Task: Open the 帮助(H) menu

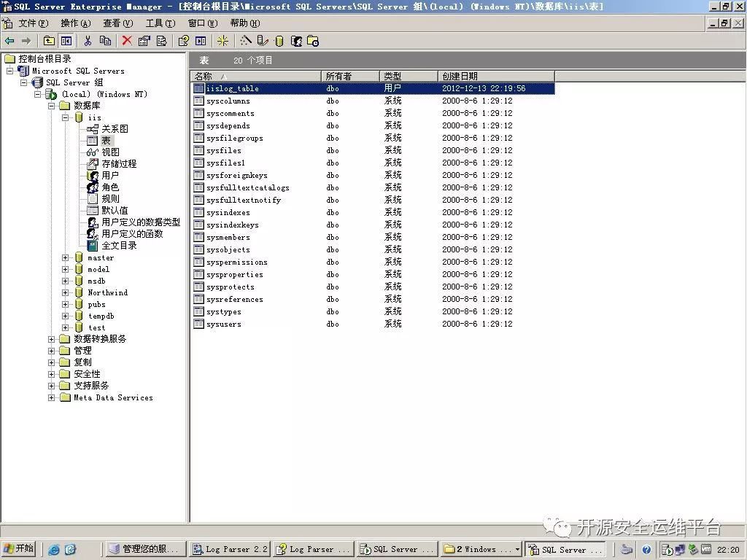Action: (x=245, y=23)
